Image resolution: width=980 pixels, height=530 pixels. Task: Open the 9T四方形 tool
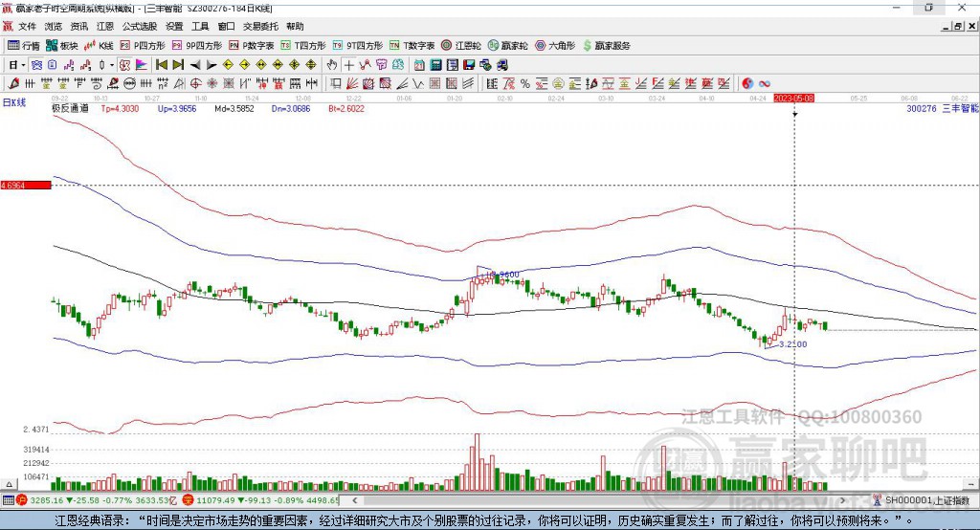click(358, 46)
